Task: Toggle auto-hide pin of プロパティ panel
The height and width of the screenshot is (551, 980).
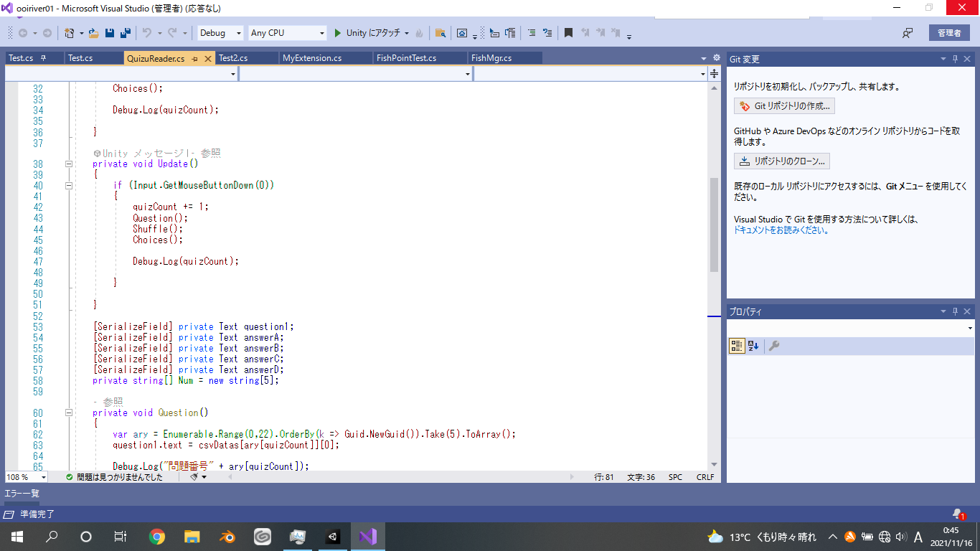Action: 955,311
